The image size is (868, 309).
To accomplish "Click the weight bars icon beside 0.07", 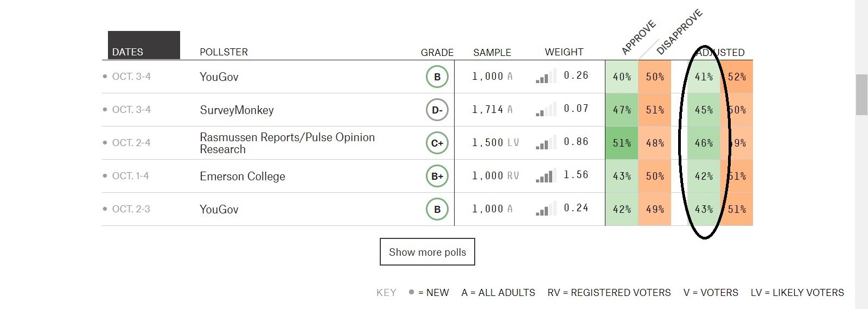I will pos(545,110).
